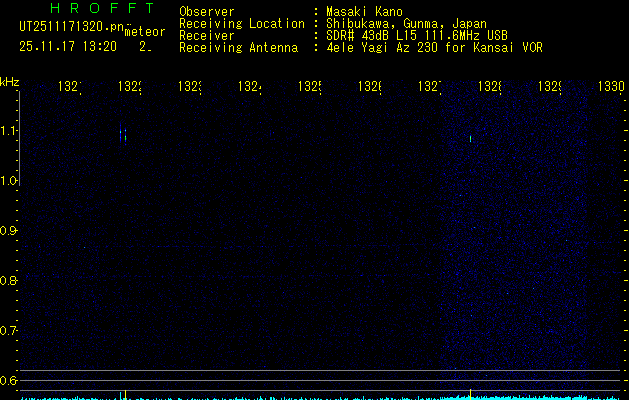Click the 1.0 kHz frequency axis label
Viewport: 629px width, 400px height.
click(9, 181)
